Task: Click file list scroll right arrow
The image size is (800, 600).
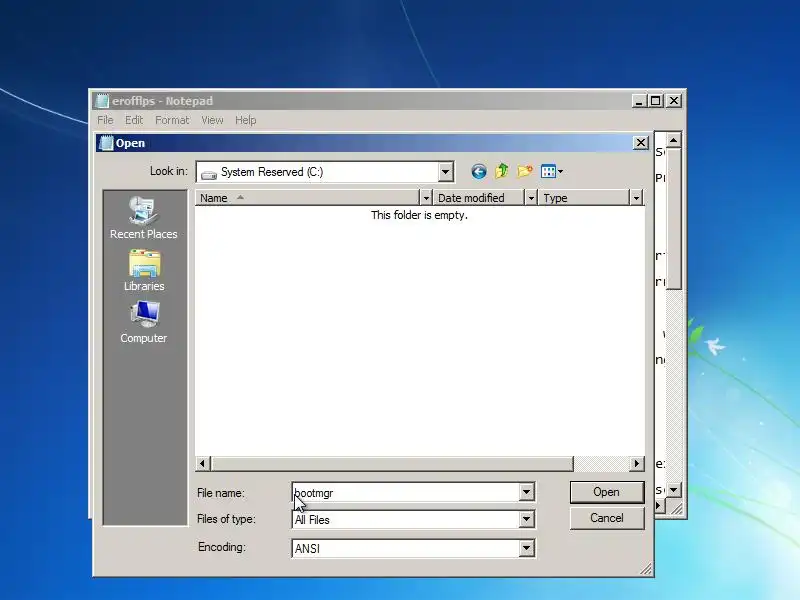Action: [x=636, y=463]
